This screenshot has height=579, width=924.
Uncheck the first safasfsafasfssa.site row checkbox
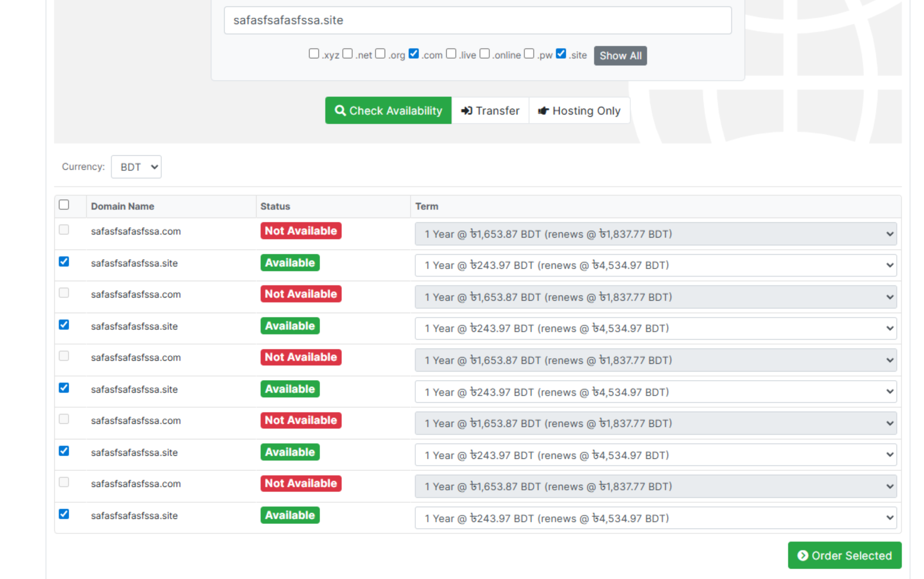pyautogui.click(x=64, y=261)
